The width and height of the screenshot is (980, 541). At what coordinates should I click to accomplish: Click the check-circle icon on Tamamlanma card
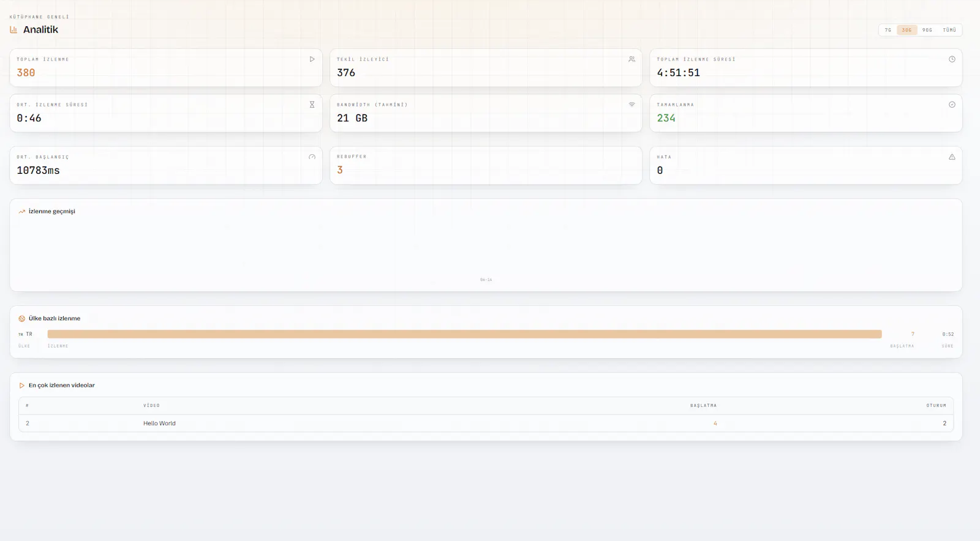[952, 105]
